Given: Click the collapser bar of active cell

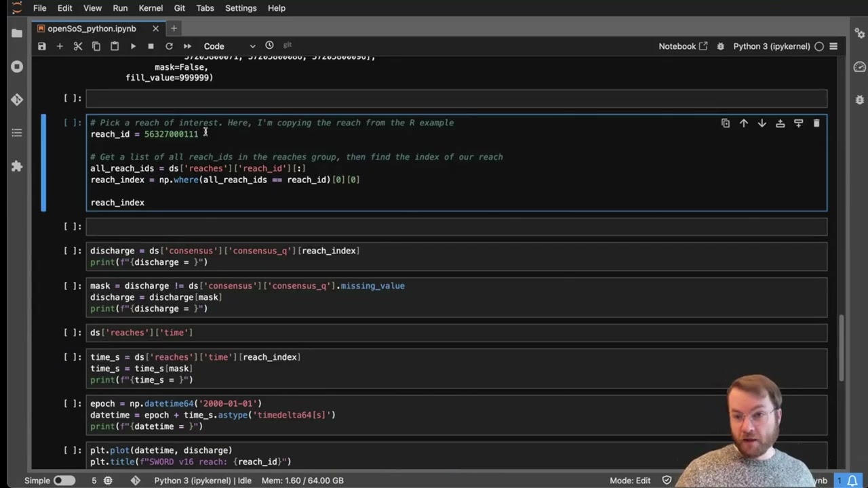Looking at the screenshot, I should pyautogui.click(x=44, y=163).
